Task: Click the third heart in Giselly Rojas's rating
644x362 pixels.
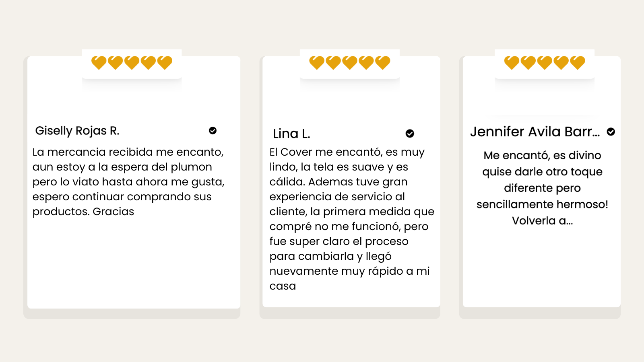Action: click(132, 63)
